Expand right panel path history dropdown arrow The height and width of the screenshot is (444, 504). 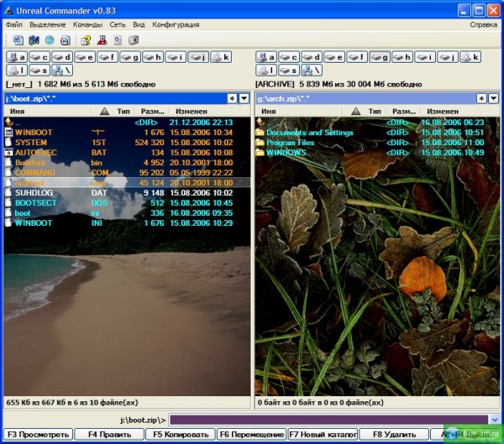[494, 98]
